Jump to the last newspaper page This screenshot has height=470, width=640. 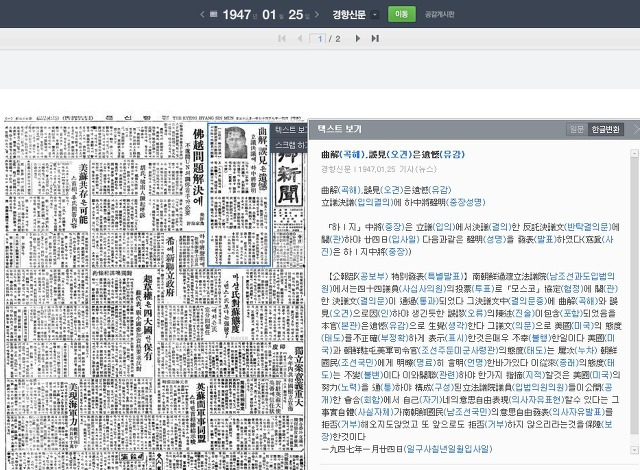coord(375,38)
